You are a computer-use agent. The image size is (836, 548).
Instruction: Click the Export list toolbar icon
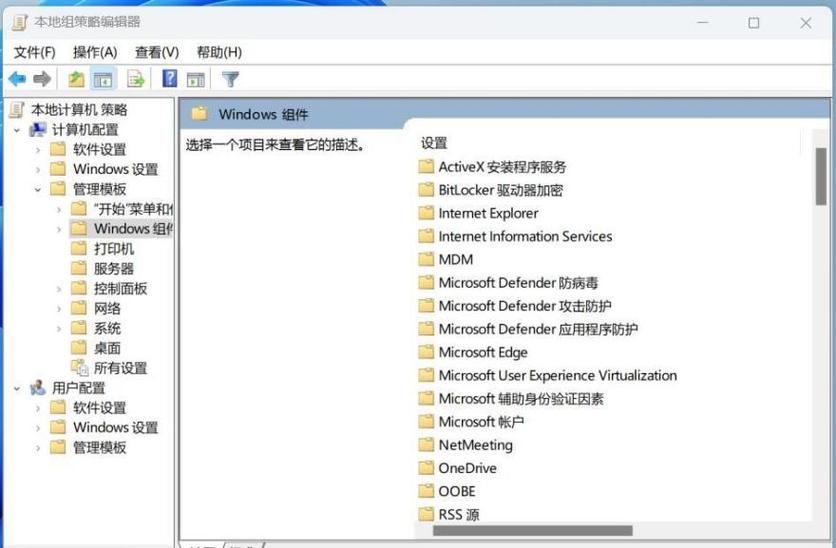tap(136, 79)
